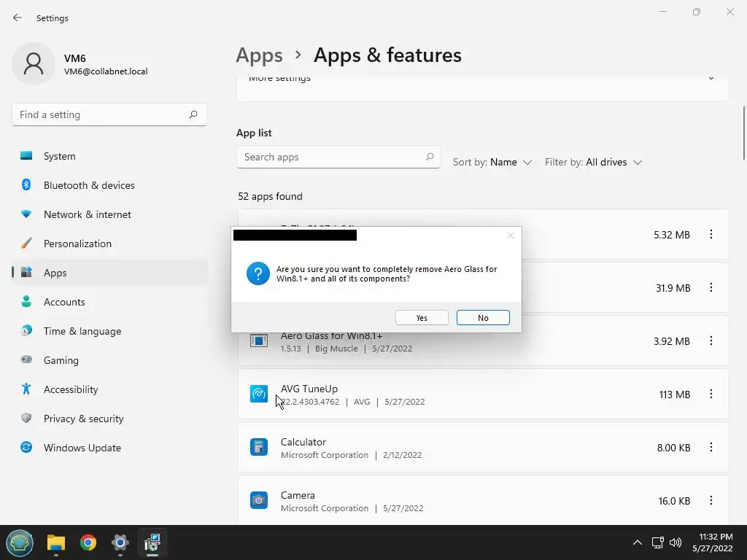This screenshot has height=560, width=747.
Task: Show hidden tray icons chevron
Action: [637, 542]
